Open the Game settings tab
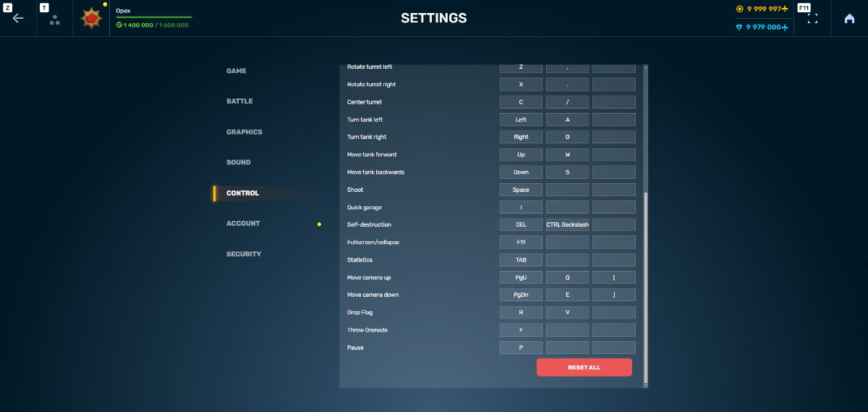Viewport: 868px width, 412px height. (237, 71)
